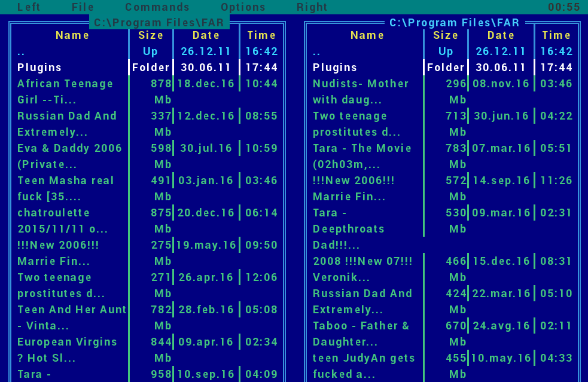Click the Date column header in the right panel

click(501, 35)
